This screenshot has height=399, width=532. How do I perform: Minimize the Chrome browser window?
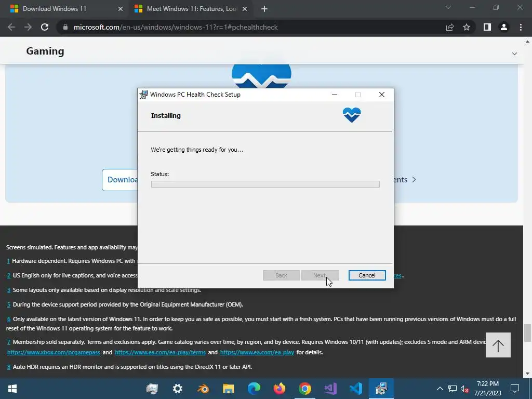[x=472, y=7]
